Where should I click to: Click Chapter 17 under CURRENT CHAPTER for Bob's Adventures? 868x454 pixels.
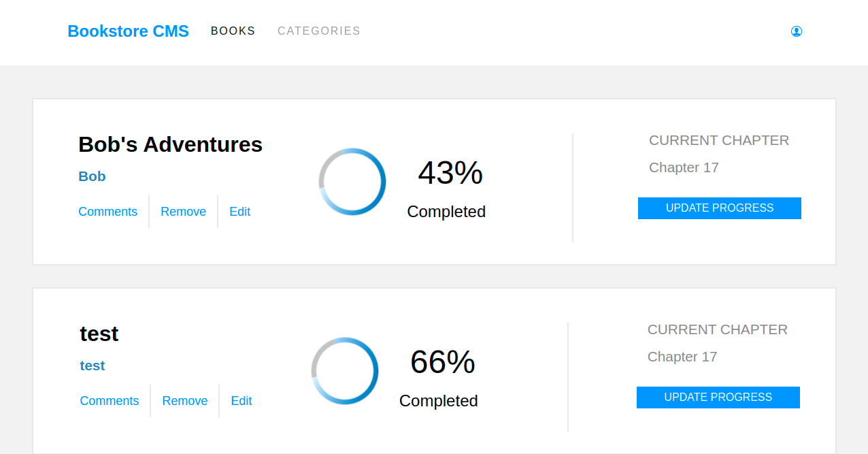(684, 167)
